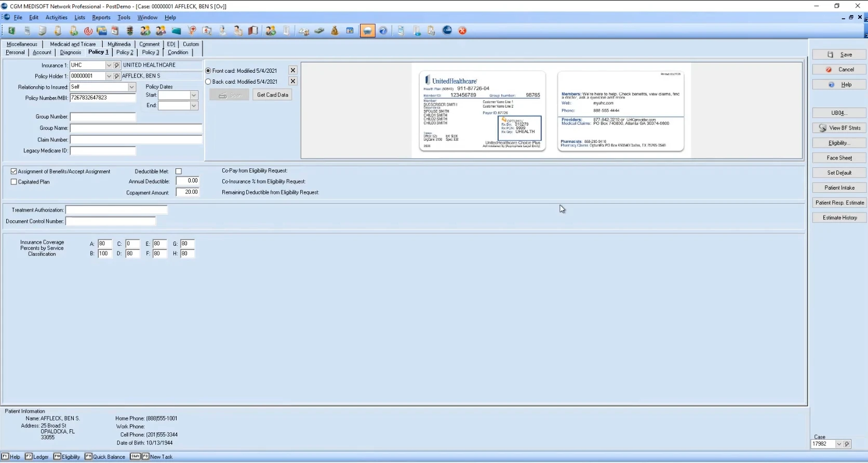This screenshot has width=868, height=463.
Task: Click the money bag toolbar icon
Action: click(x=335, y=31)
